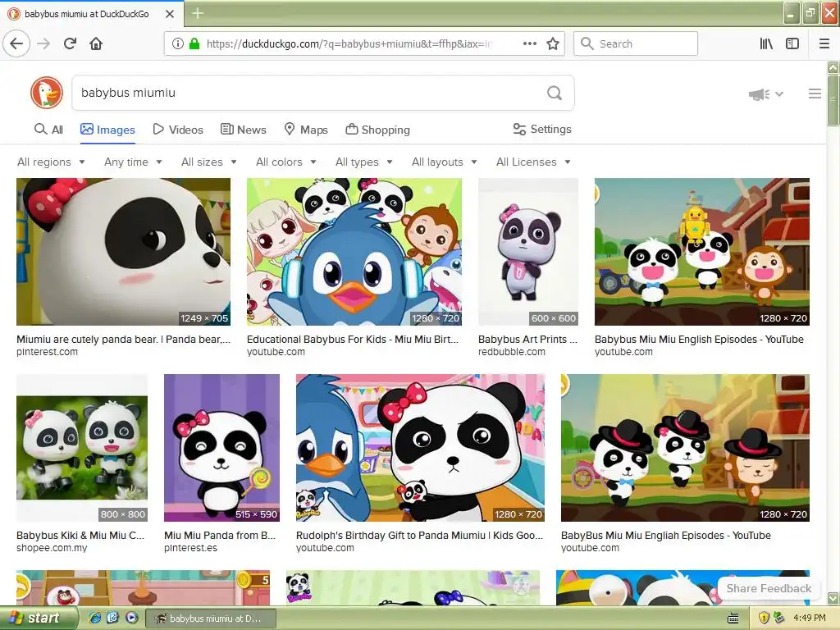This screenshot has height=630, width=840.
Task: Open the 515 × 590 purple panda thumbnail
Action: coord(221,448)
